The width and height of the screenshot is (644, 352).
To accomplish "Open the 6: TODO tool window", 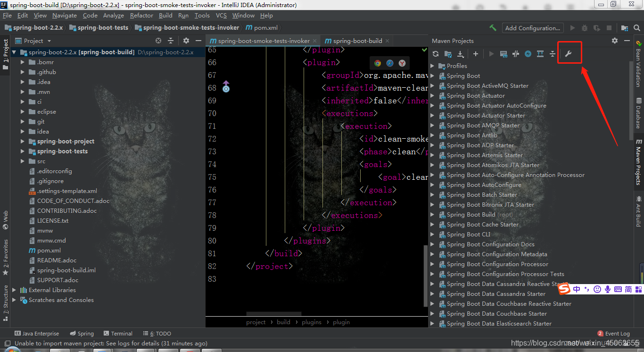I will point(157,334).
